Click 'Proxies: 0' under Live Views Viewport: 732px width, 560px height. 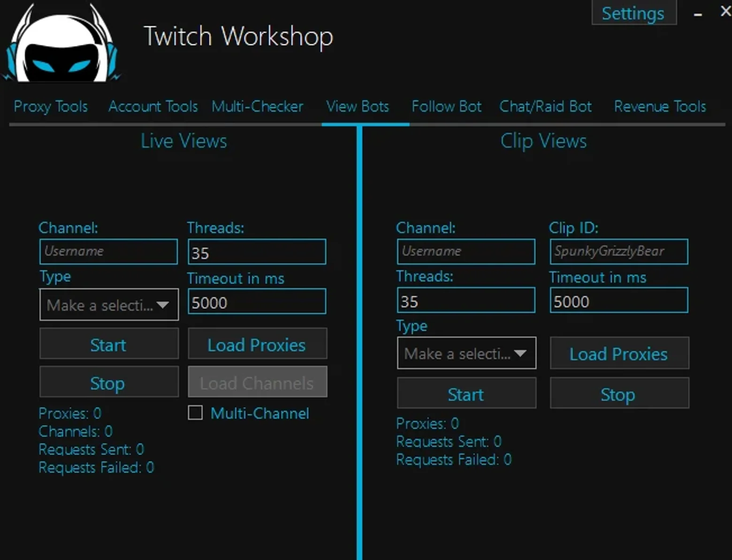[x=70, y=413]
